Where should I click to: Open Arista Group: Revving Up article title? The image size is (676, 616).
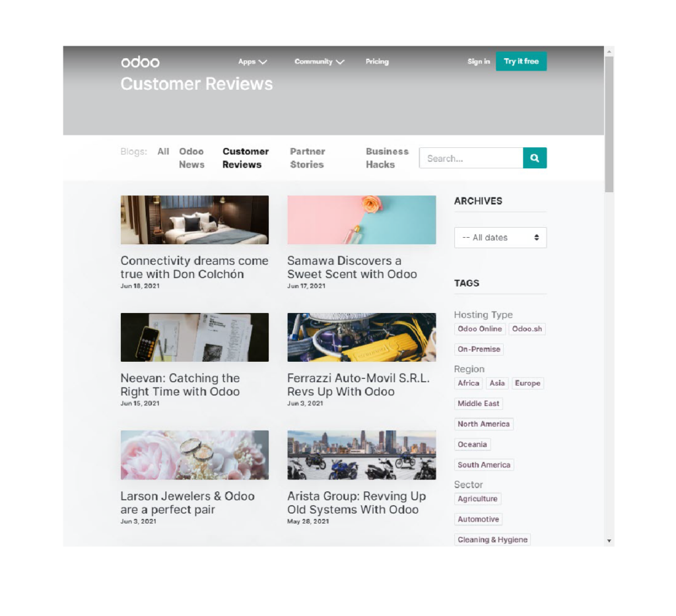click(356, 502)
